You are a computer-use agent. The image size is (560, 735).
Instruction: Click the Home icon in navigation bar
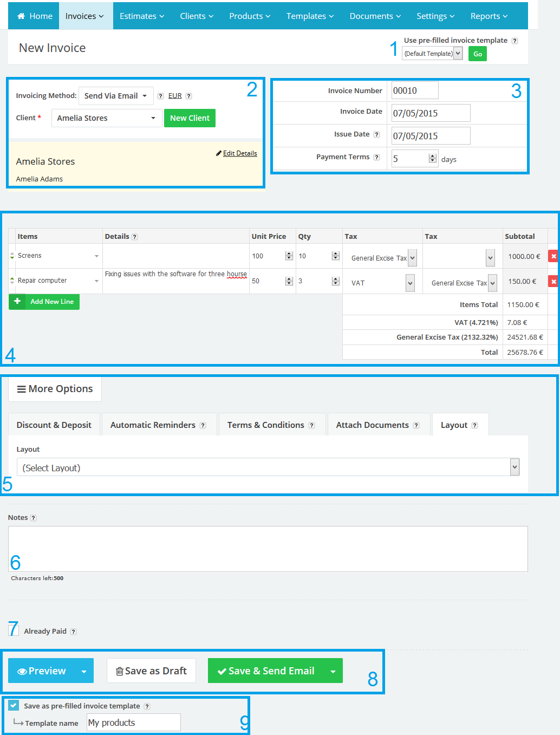(21, 16)
